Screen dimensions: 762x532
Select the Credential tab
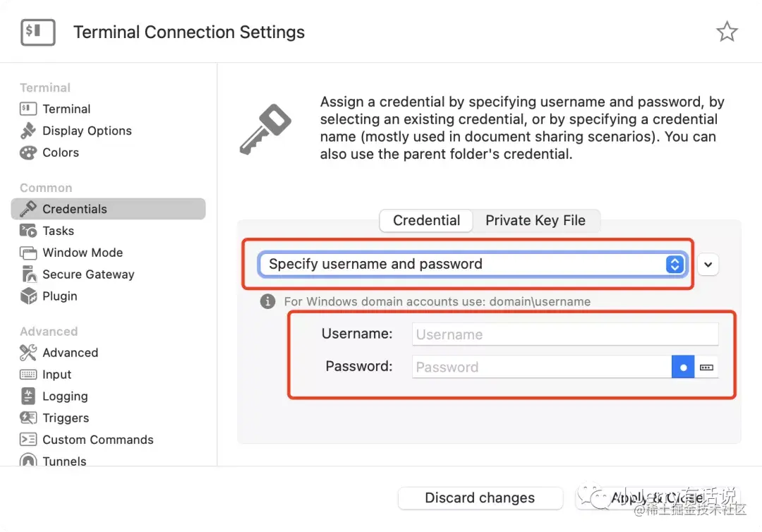[426, 220]
